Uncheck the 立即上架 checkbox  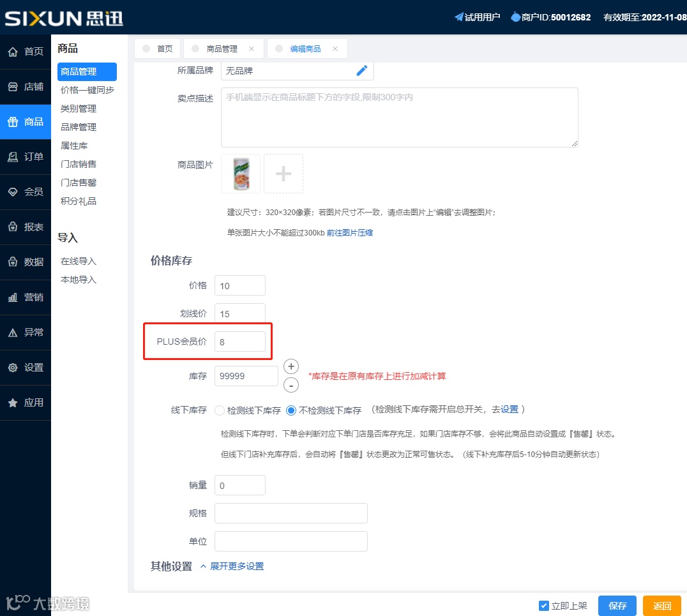(544, 605)
